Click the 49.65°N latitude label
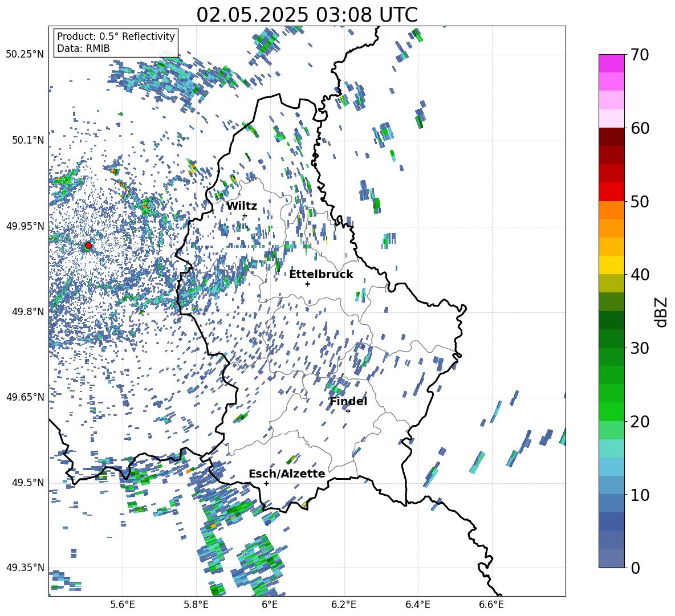The height and width of the screenshot is (616, 675). tap(25, 397)
